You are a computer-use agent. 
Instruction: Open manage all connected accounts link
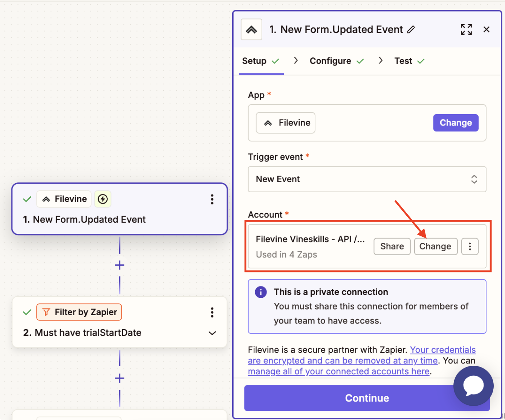pos(339,371)
